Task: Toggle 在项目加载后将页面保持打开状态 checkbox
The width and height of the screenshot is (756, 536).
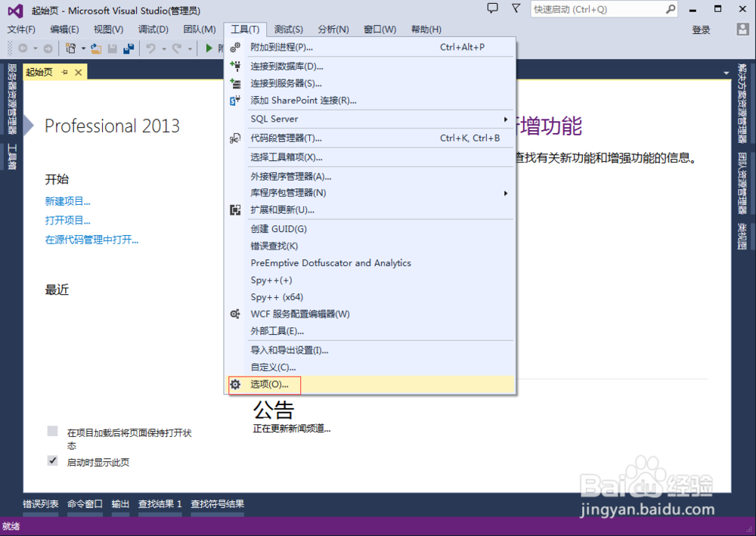Action: click(53, 431)
